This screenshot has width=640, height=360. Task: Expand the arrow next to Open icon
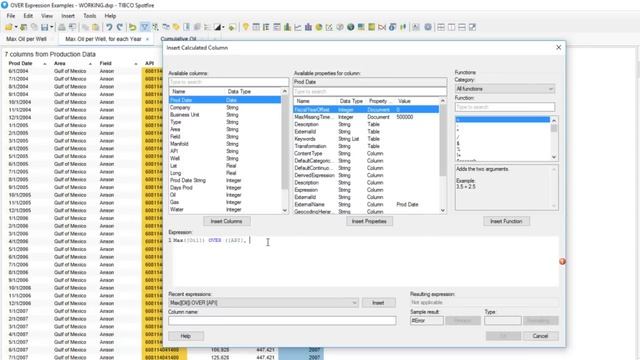16,27
